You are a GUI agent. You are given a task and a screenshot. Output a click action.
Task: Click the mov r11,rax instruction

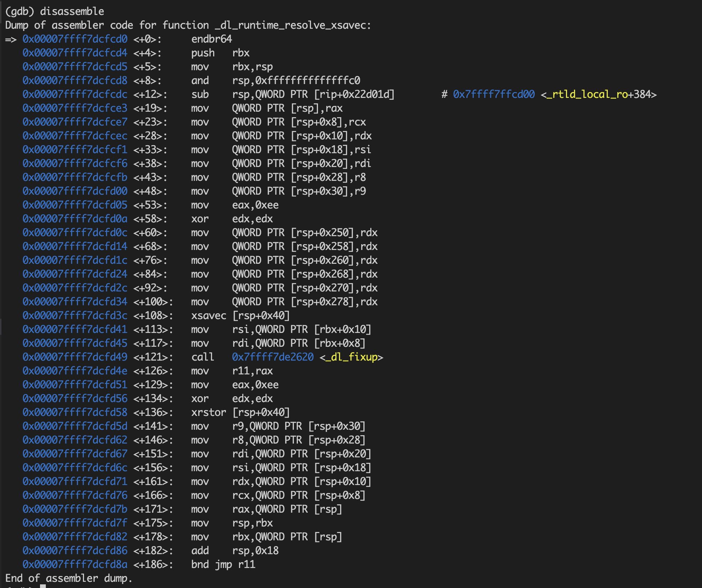(232, 371)
